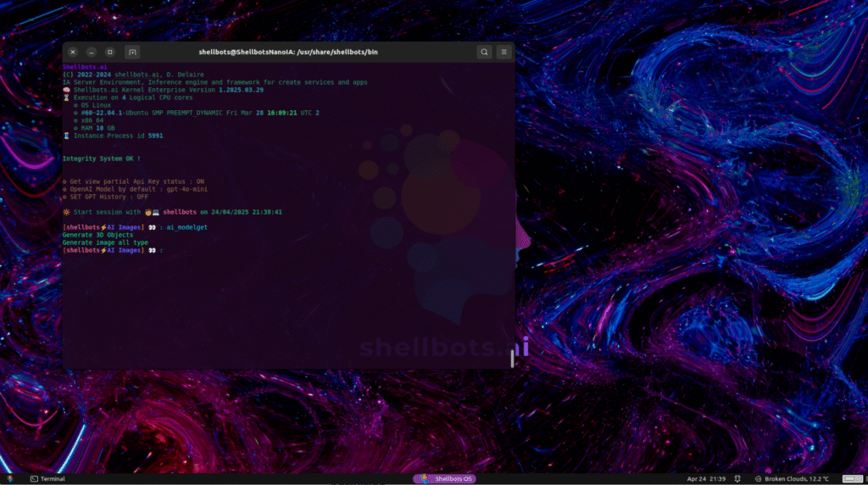868x485 pixels.
Task: Click the "Generate 3D Objects" output line
Action: tap(97, 235)
